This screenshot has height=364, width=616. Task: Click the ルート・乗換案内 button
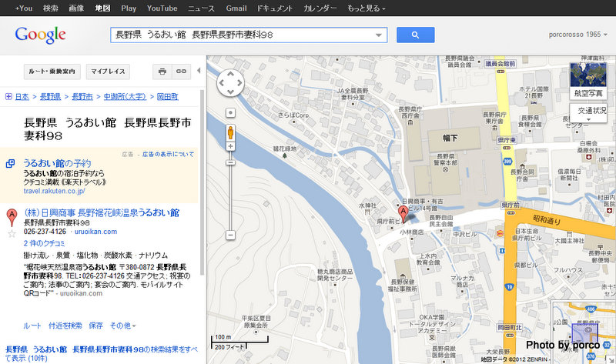pos(52,72)
